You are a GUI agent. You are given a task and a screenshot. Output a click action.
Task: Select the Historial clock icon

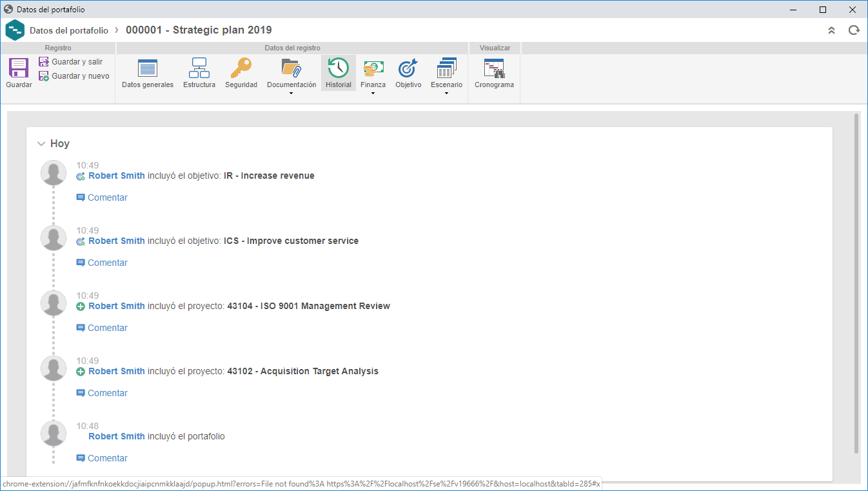coord(339,68)
